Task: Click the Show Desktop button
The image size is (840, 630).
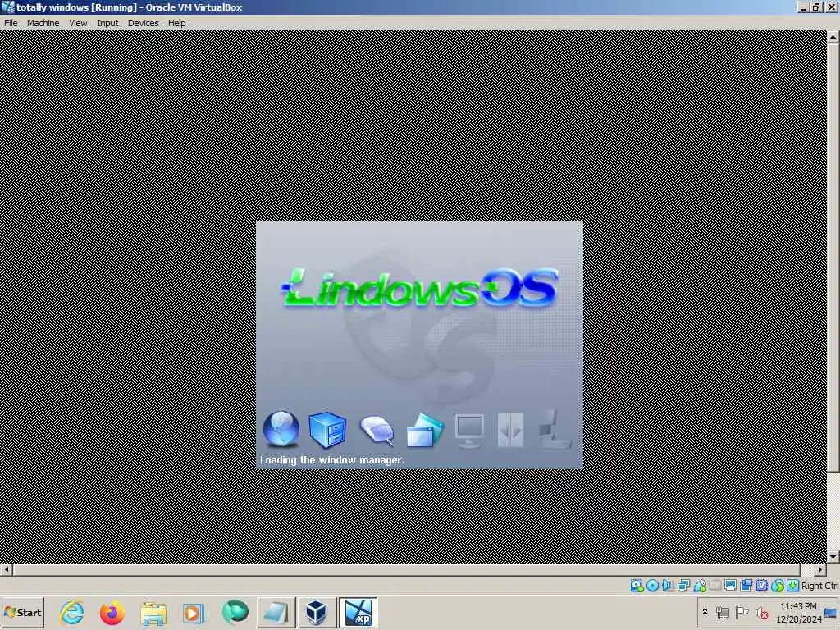Action: tap(832, 612)
